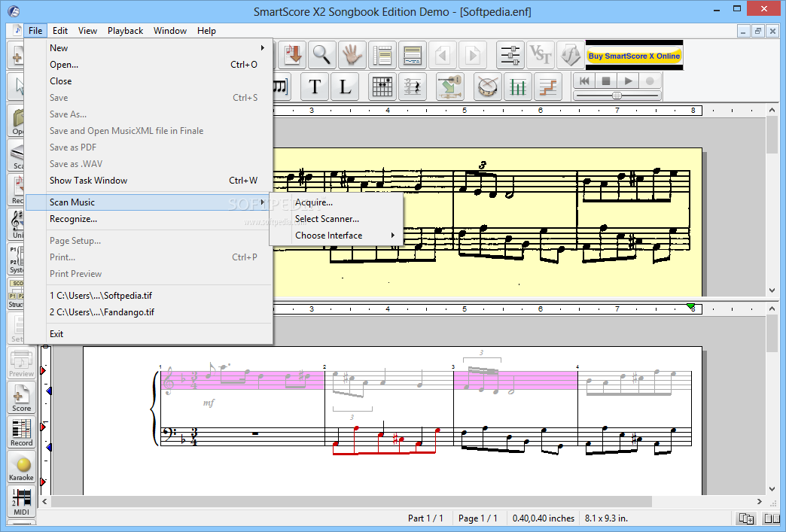786x532 pixels.
Task: Click bottom pane scroll-down arrow
Action: click(x=772, y=489)
